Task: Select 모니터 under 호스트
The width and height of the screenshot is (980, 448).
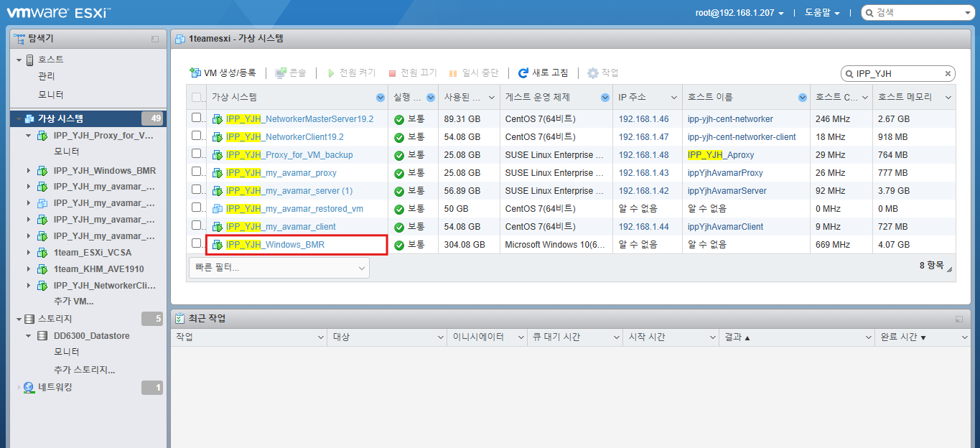Action: (51, 95)
